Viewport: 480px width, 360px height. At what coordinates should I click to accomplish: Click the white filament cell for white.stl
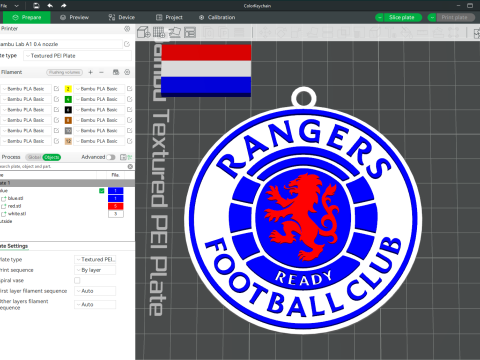pos(116,214)
